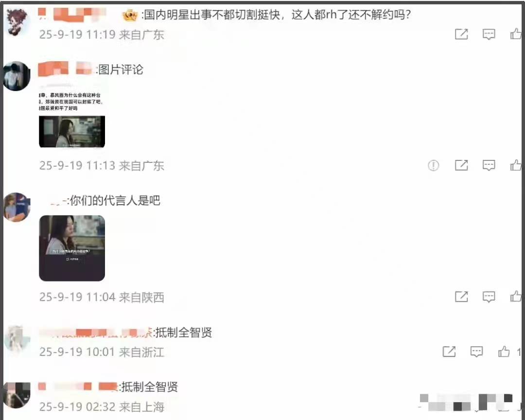Share the 11:19 comment from Guangdong
Viewport: 525px width, 420px height.
point(461,34)
